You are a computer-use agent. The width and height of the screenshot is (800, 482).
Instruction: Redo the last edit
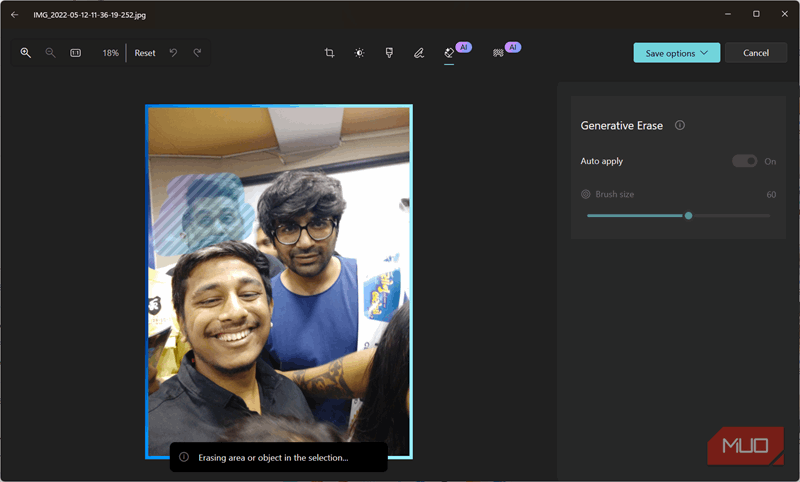[x=197, y=53]
